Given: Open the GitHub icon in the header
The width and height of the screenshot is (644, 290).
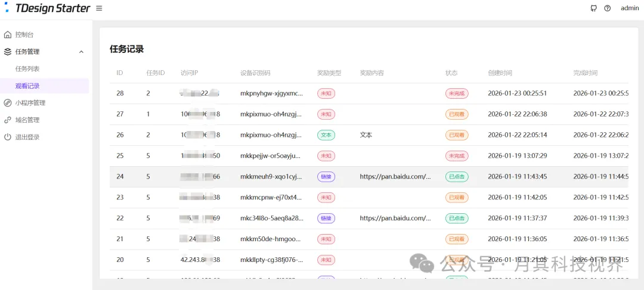Looking at the screenshot, I should click(593, 8).
